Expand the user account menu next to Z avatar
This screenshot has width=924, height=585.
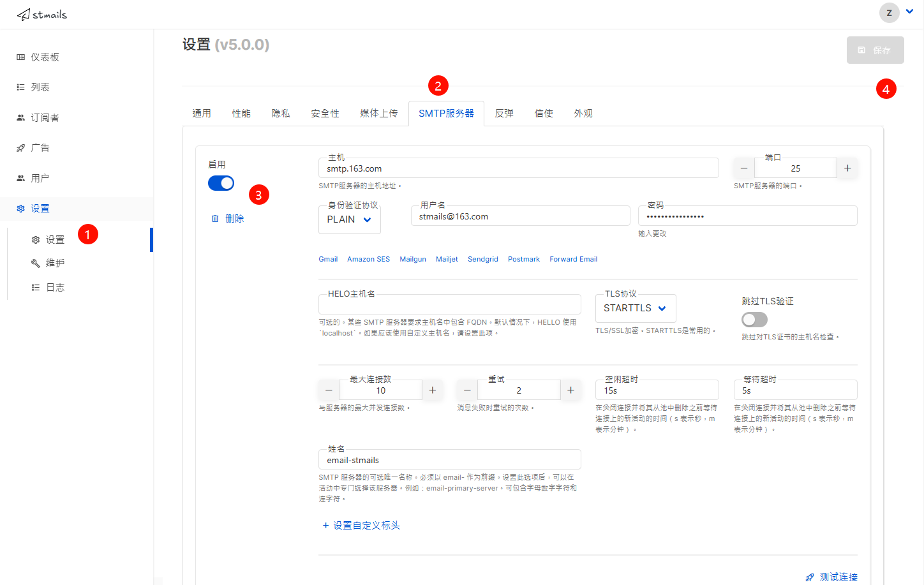[x=909, y=11]
